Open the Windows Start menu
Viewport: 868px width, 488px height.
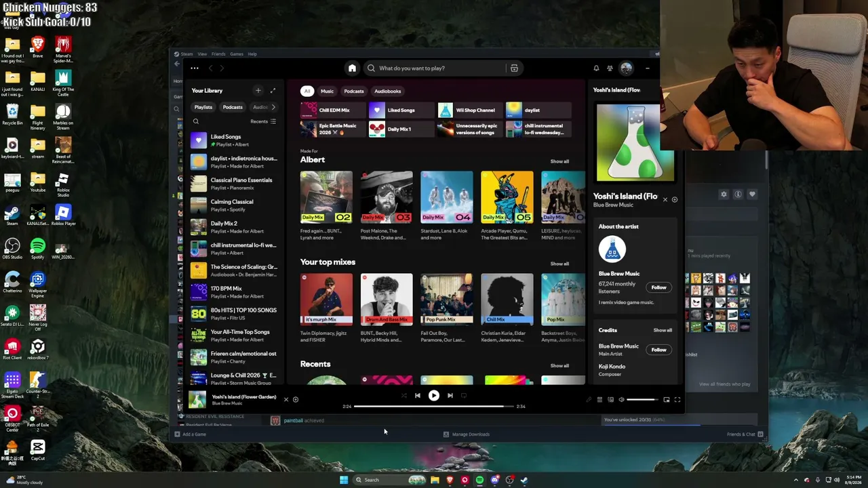[x=344, y=480]
